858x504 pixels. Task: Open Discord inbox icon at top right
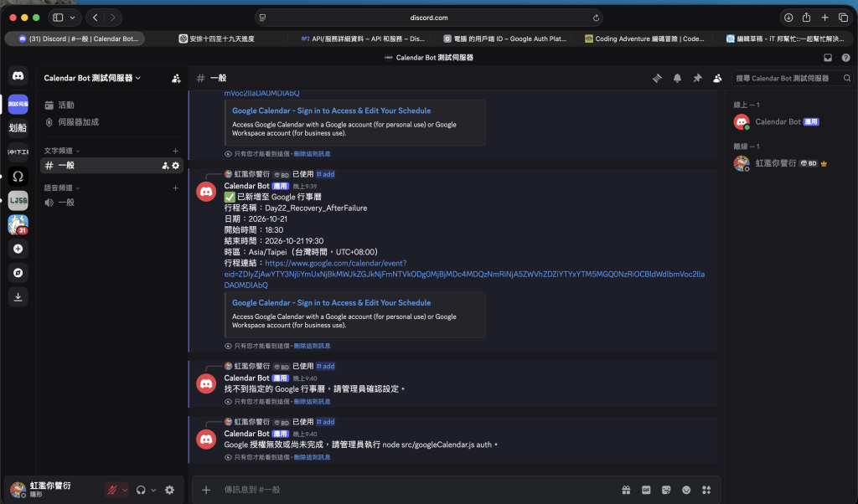coord(828,58)
